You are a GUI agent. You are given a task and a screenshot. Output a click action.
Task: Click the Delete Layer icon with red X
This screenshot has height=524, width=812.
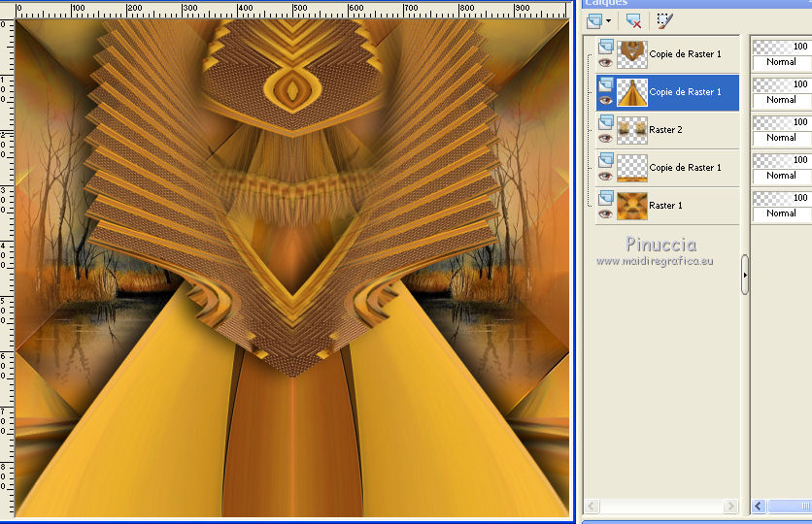(633, 20)
